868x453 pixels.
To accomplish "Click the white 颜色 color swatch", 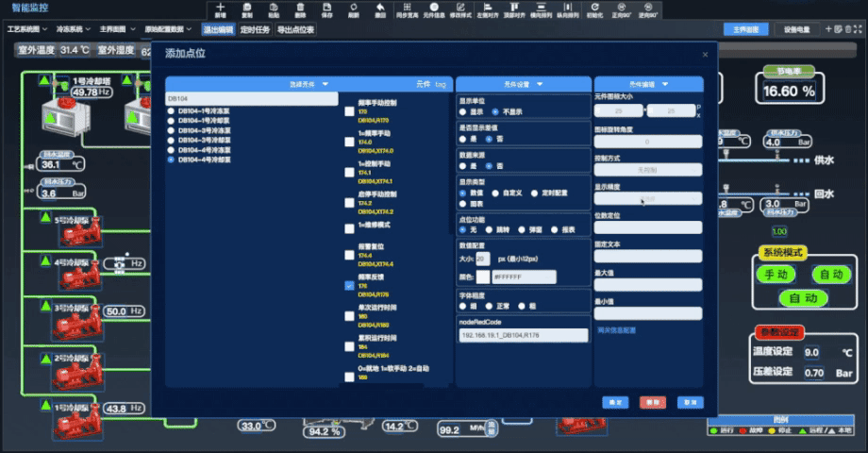I will click(482, 277).
